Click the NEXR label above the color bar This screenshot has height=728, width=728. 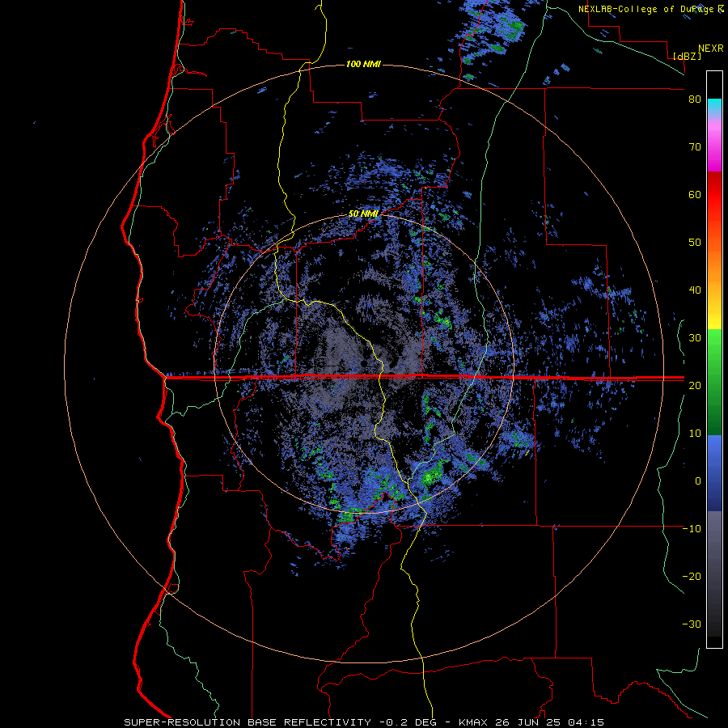(711, 49)
